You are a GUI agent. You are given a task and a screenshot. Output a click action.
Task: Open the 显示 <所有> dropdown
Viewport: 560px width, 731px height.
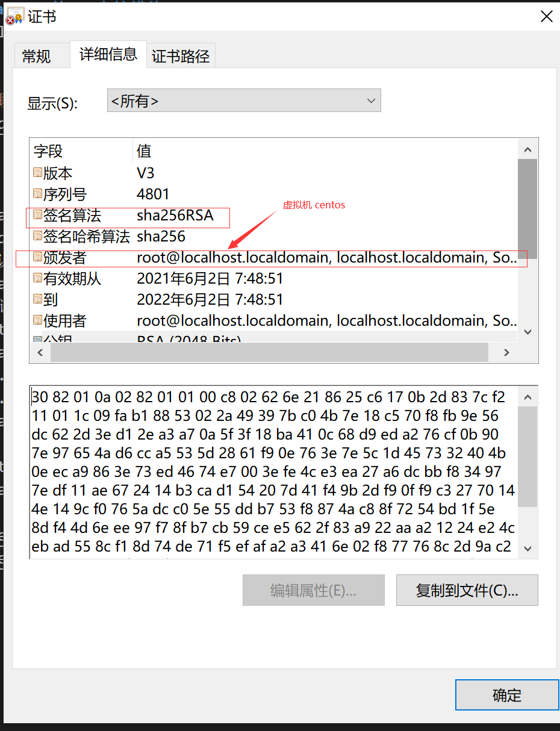point(244,101)
